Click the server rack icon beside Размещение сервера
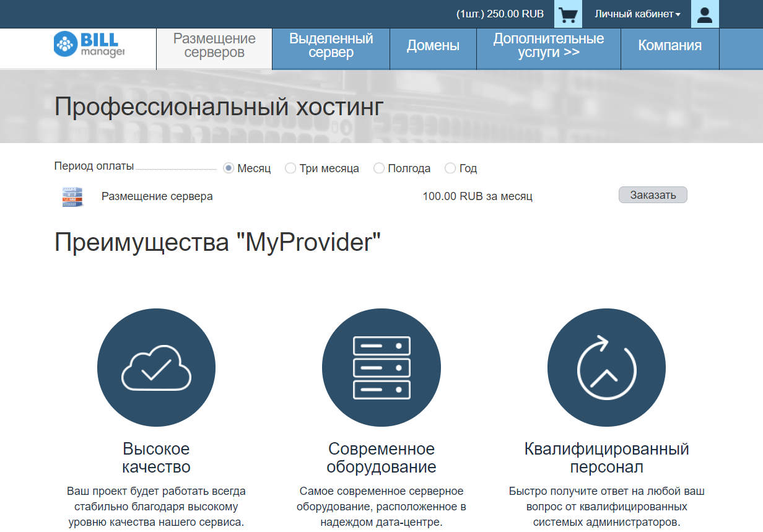The width and height of the screenshot is (763, 532). [72, 196]
